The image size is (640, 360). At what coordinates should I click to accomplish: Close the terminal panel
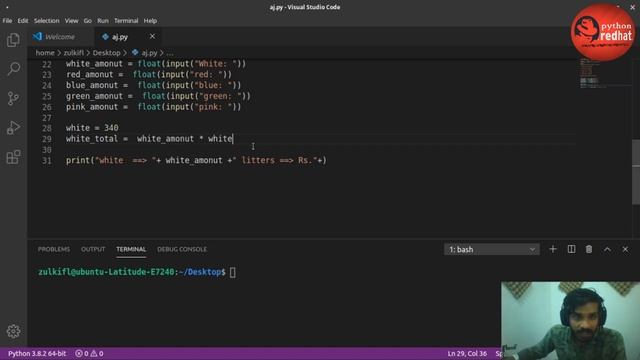[x=625, y=249]
